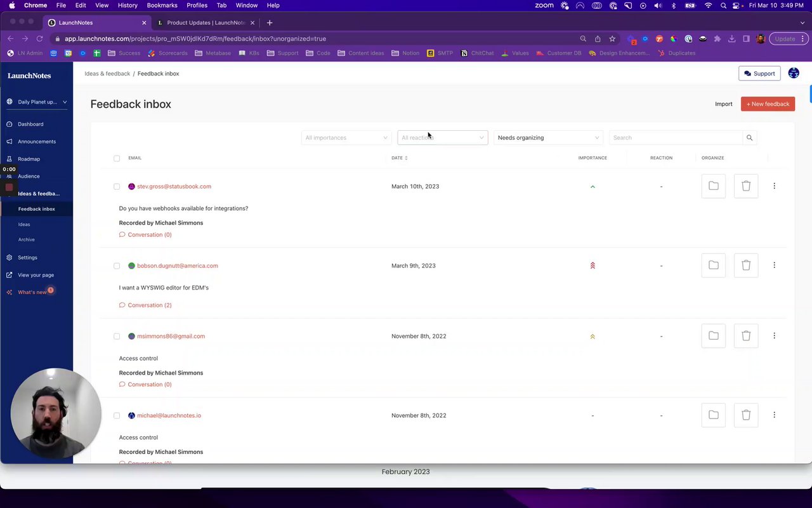
Task: Open the History menu in macOS menu bar
Action: (128, 5)
